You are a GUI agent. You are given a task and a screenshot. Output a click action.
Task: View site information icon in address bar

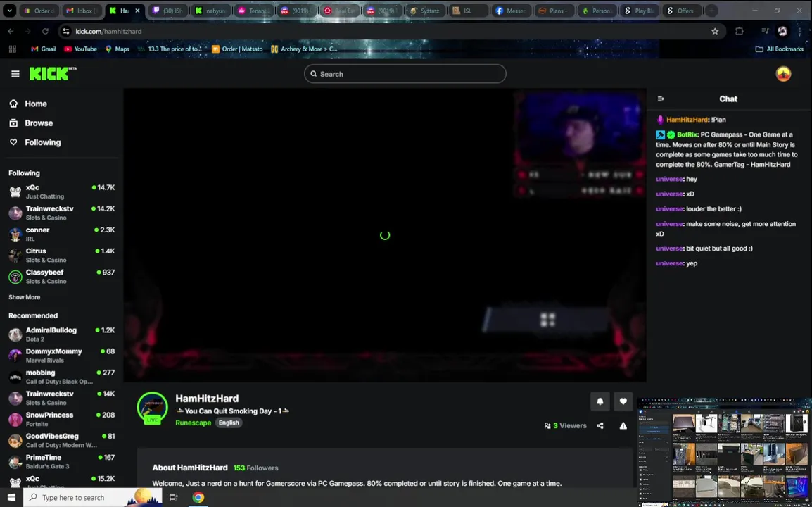point(65,31)
